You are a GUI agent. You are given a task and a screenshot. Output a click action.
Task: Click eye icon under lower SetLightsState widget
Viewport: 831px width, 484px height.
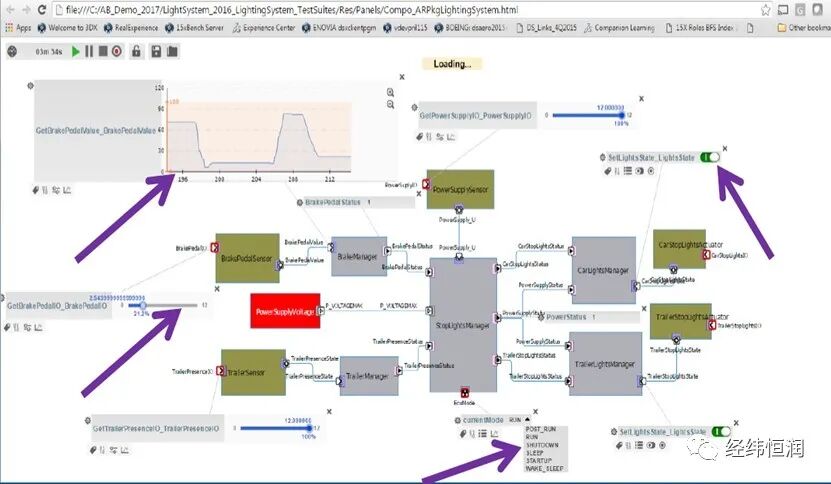coord(651,445)
